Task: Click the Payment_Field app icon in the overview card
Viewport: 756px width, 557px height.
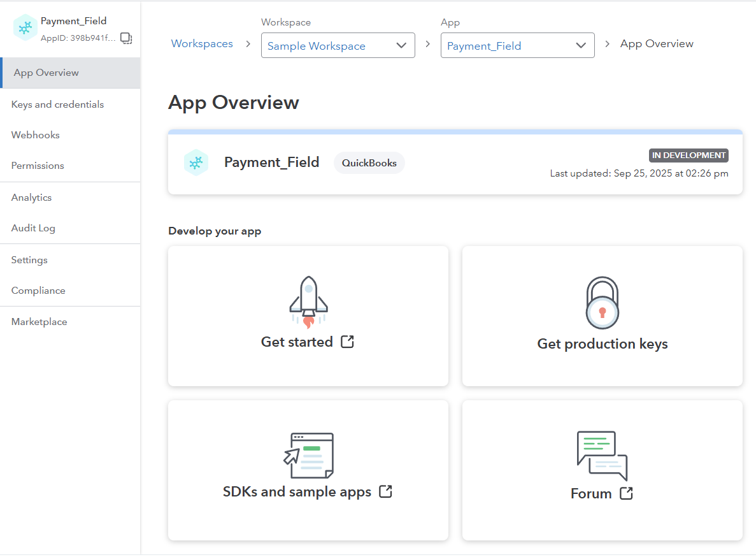Action: pyautogui.click(x=196, y=163)
